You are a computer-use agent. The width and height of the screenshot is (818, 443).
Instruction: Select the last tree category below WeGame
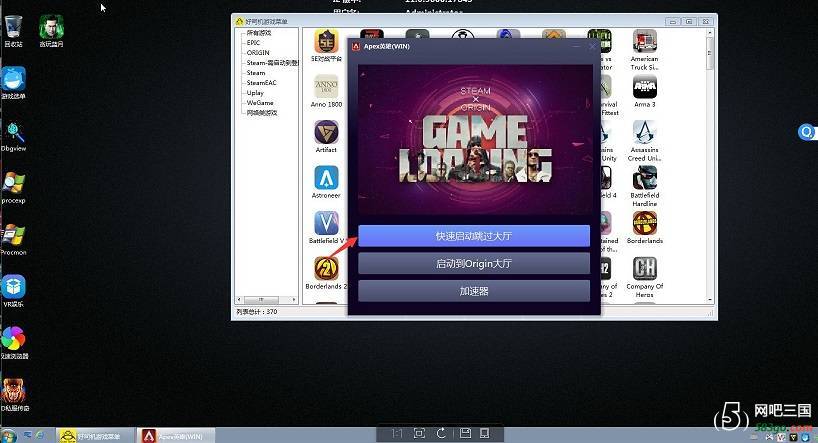point(262,113)
